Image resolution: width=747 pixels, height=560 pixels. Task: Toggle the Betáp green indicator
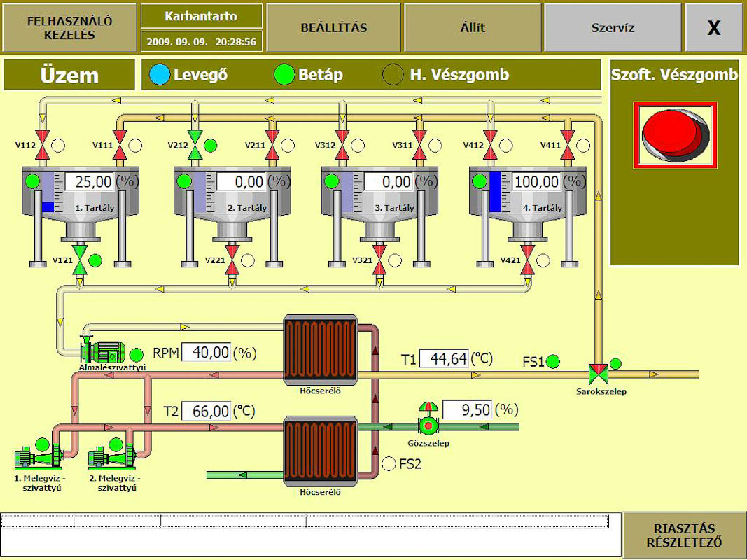tap(284, 75)
